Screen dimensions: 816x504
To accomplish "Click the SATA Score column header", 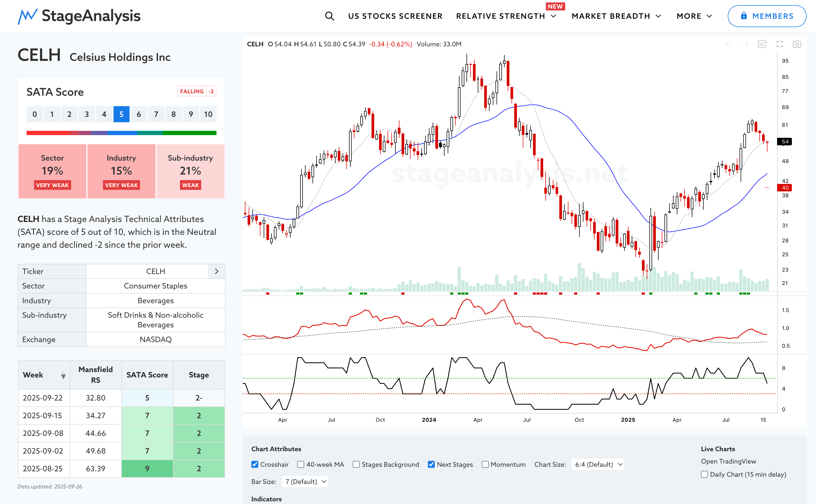I will [147, 375].
